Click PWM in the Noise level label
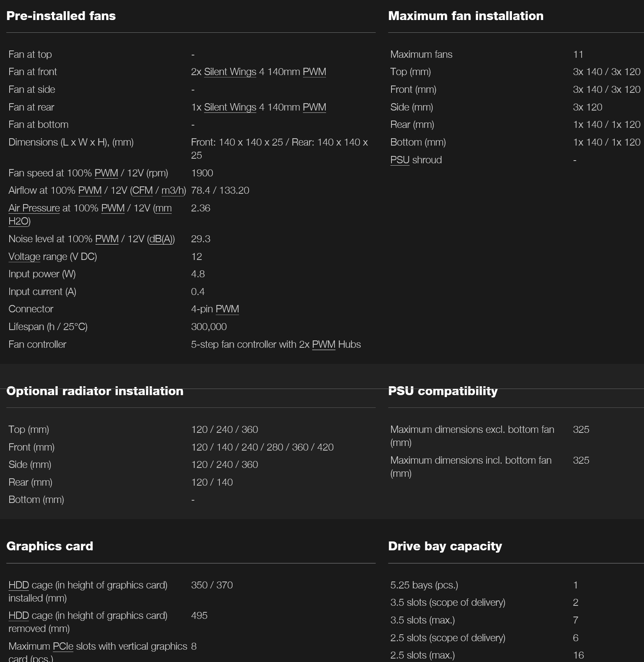The width and height of the screenshot is (644, 662). pos(107,239)
